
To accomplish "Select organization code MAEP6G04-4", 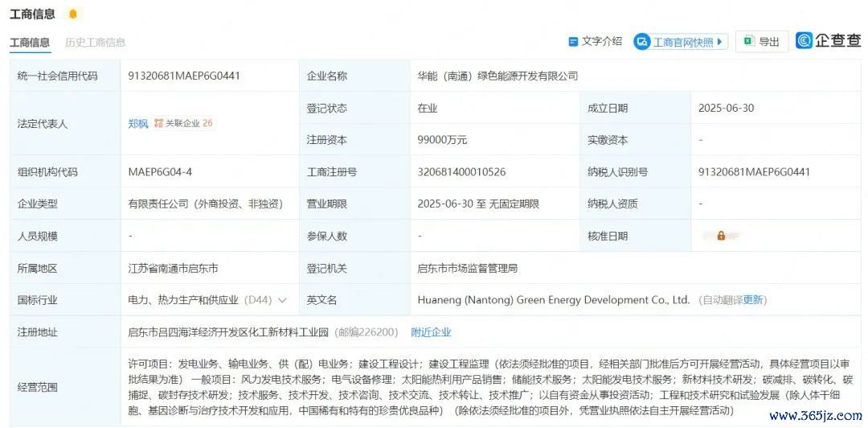I will (x=160, y=172).
